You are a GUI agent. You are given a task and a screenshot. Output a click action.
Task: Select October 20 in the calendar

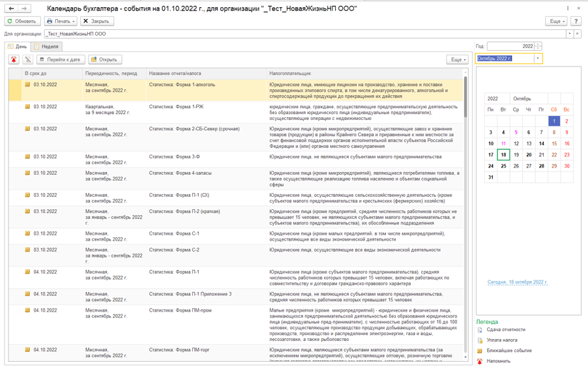[x=529, y=155]
